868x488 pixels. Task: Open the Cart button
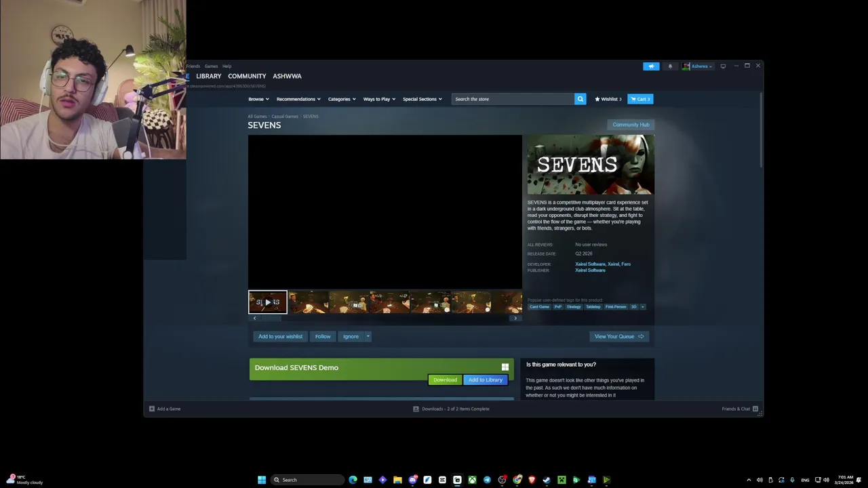pyautogui.click(x=640, y=99)
